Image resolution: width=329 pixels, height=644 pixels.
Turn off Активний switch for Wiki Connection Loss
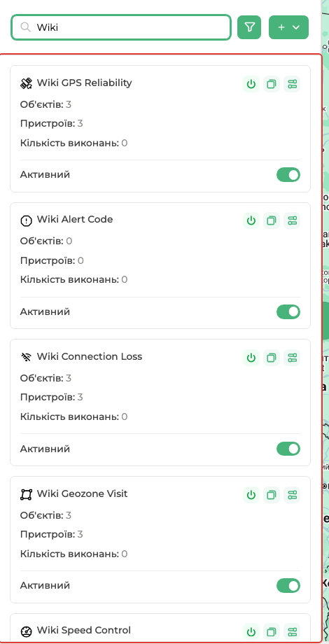point(288,449)
